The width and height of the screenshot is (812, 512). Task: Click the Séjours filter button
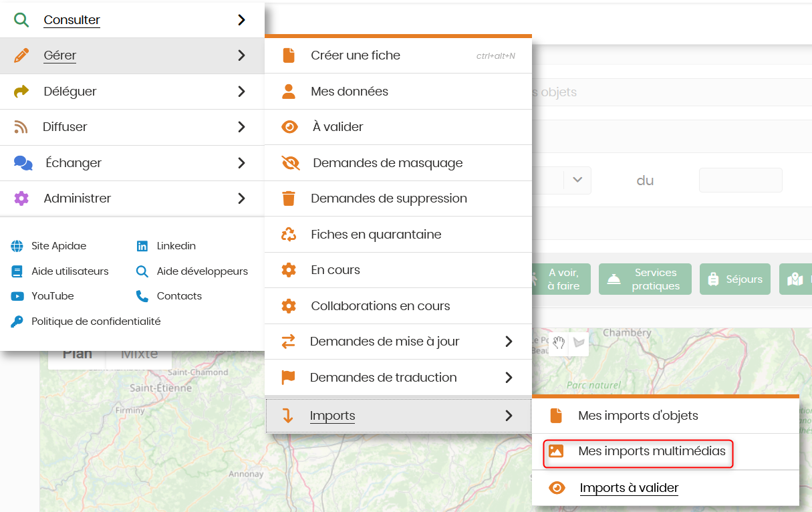(735, 279)
